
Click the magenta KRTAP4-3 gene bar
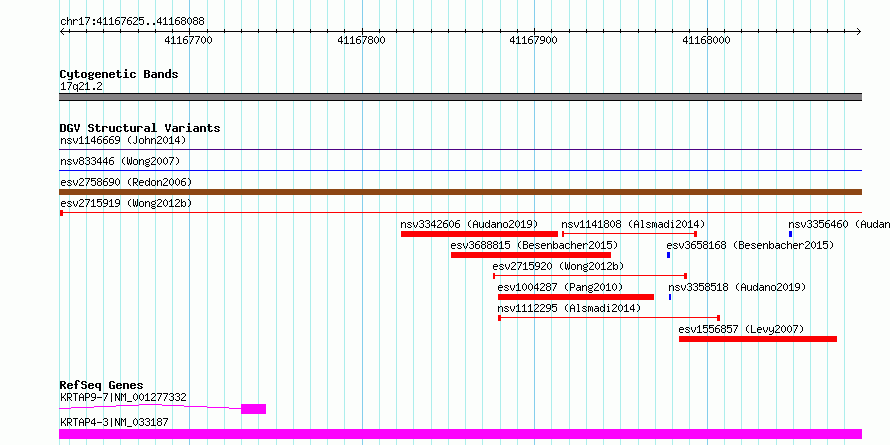tap(460, 434)
